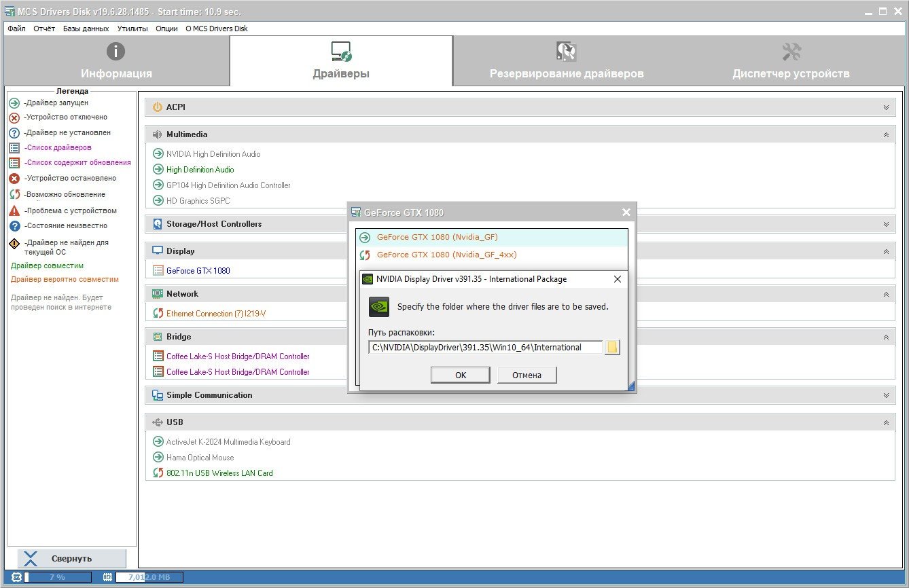Click the Свернуть button

[71, 559]
